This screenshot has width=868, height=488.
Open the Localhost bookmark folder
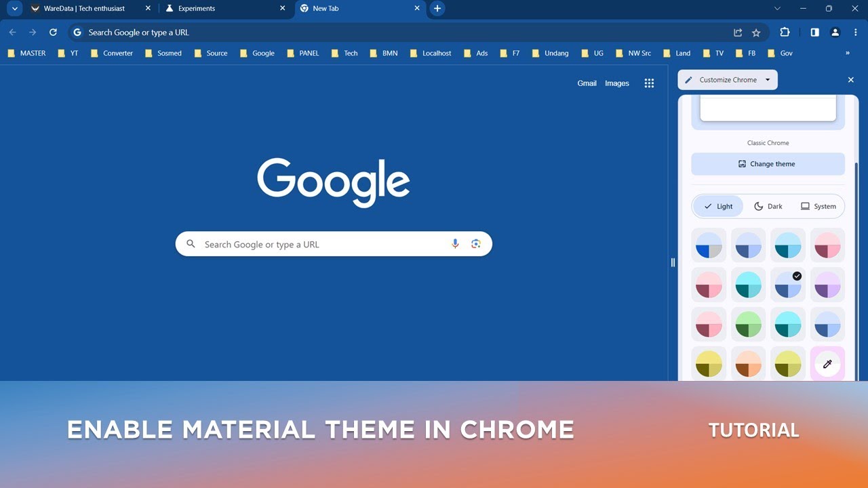click(431, 53)
